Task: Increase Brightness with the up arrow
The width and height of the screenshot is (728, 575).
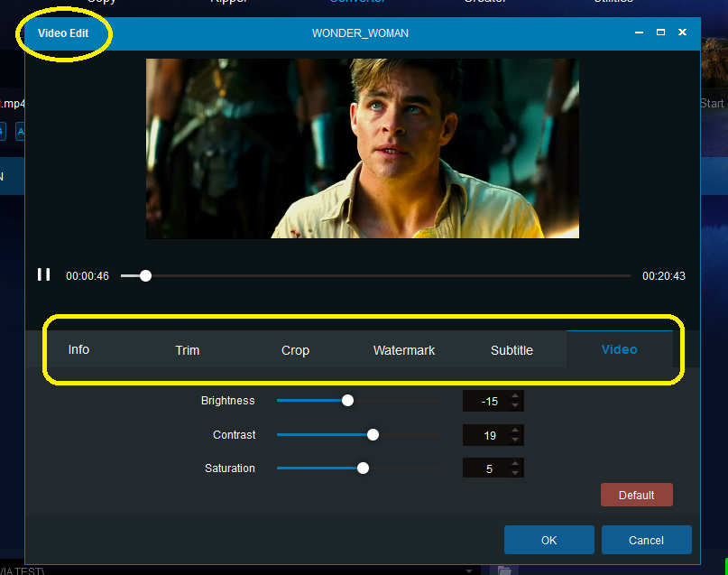Action: point(515,395)
